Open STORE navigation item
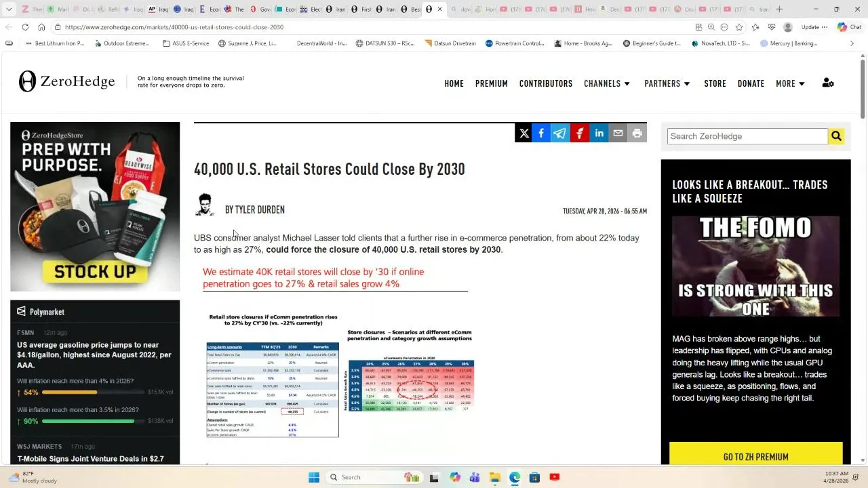The width and height of the screenshot is (868, 488). [x=715, y=83]
